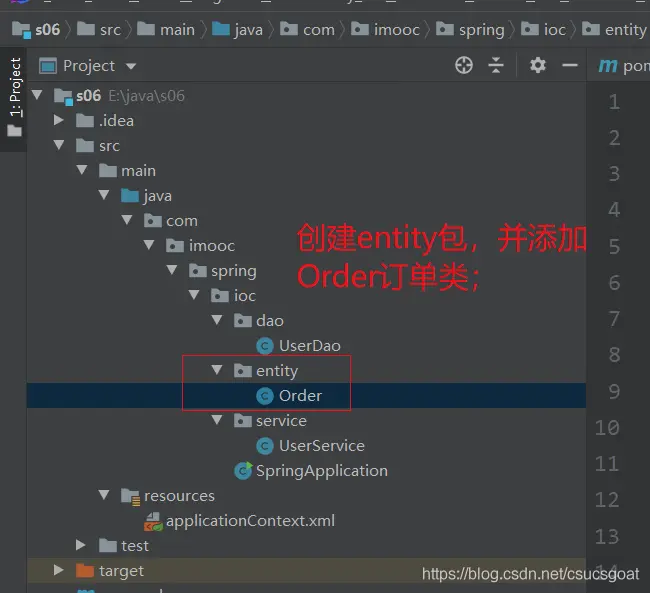Click the Locate/Select Opened File crosshair icon

[x=463, y=65]
